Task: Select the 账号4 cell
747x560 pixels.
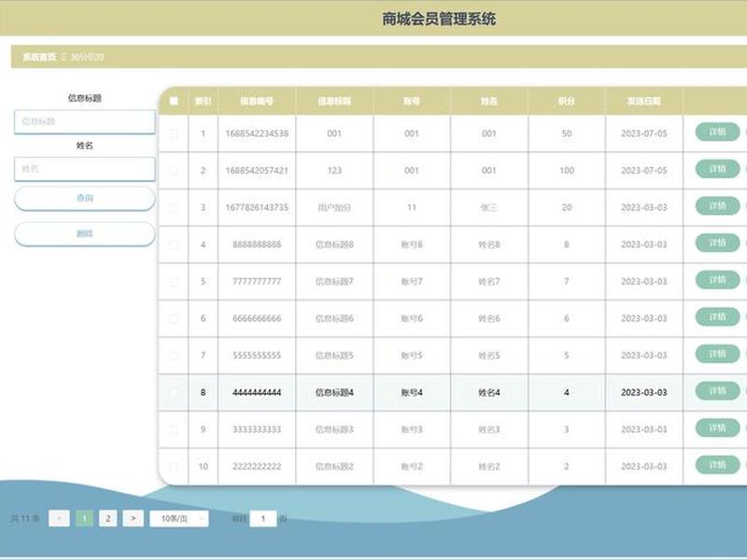Action: pyautogui.click(x=412, y=392)
